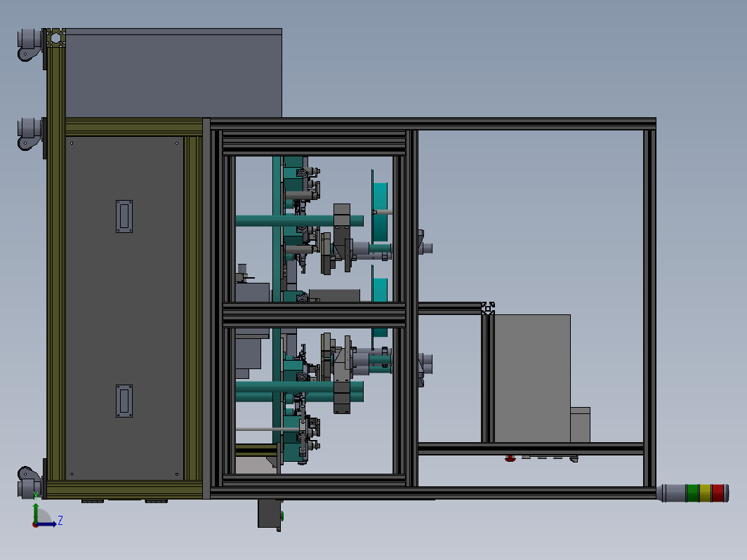
Task: Select the upper horizontal teal shaft
Action: [300, 220]
